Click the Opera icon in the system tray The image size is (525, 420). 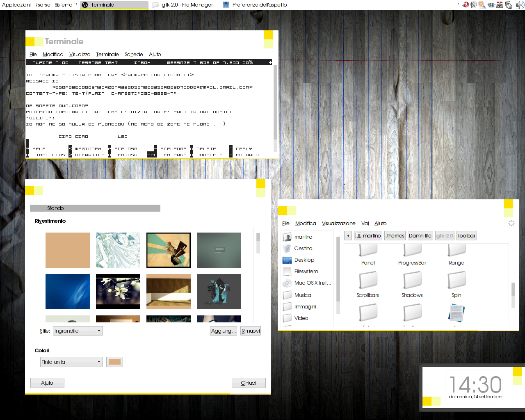(x=466, y=5)
